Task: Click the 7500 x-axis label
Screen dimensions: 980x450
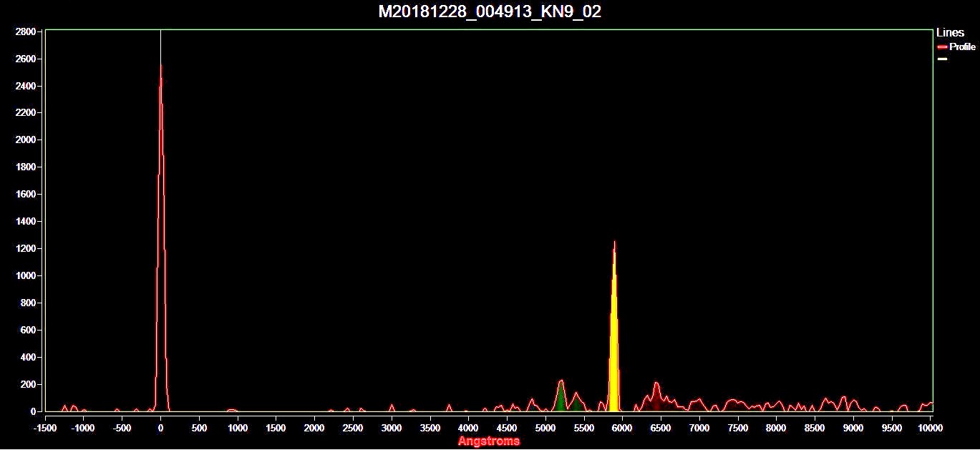Action: click(x=738, y=428)
